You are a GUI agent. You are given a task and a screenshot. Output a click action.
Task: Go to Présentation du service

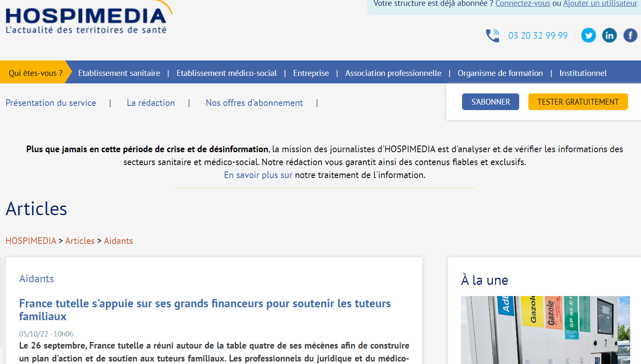coord(51,103)
